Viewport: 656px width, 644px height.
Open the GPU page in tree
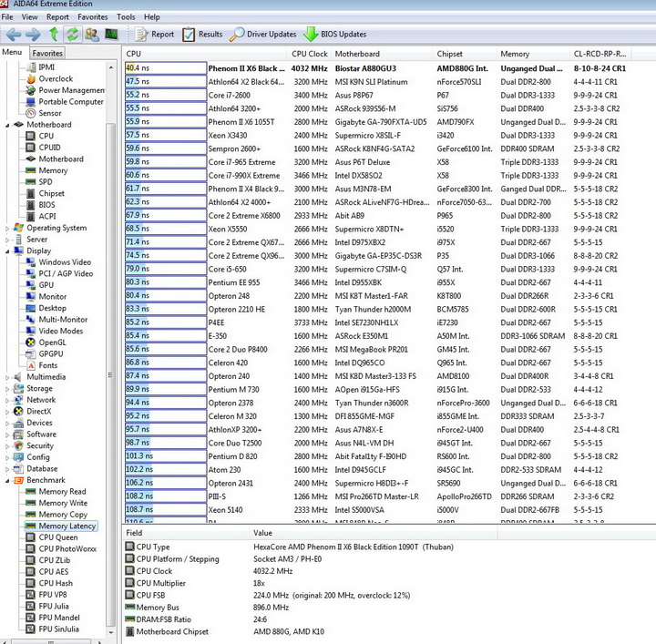[46, 285]
